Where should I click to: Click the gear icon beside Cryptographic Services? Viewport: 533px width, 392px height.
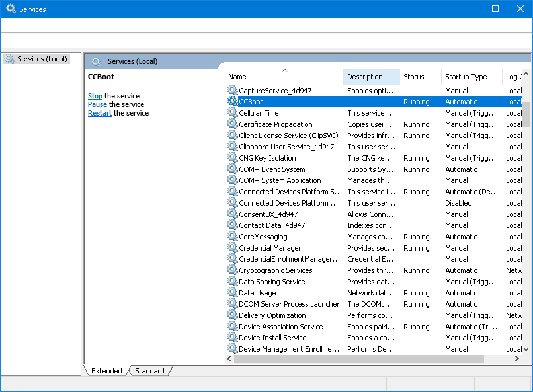pos(231,270)
